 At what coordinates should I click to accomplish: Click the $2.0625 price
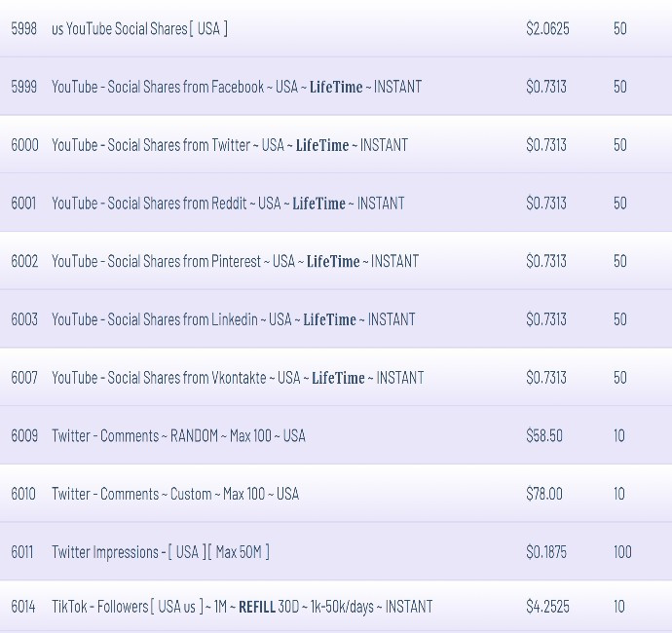coord(547,28)
